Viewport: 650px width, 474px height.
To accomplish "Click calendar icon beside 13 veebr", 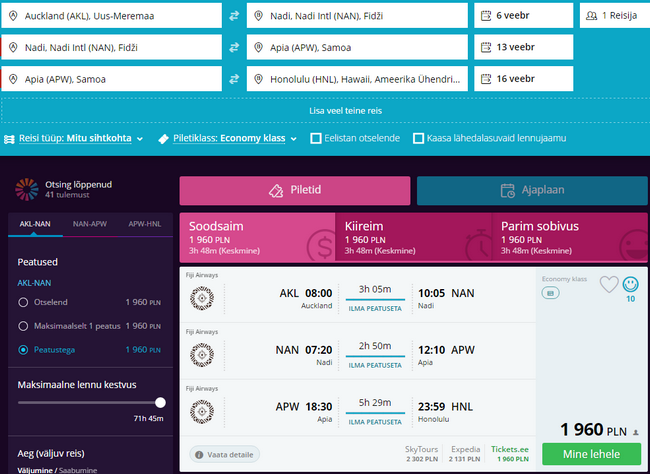I will coord(486,47).
